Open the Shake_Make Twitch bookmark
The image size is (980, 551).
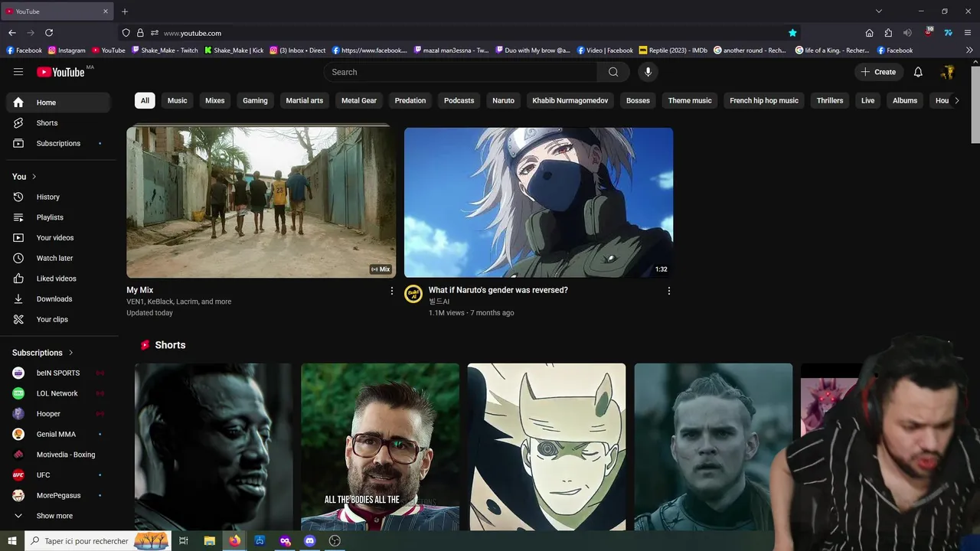[165, 51]
